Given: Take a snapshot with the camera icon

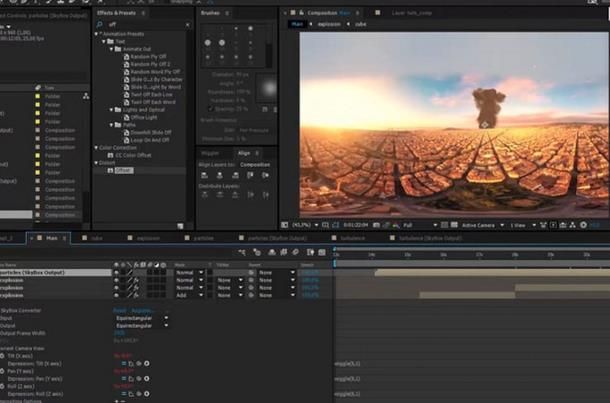Looking at the screenshot, I should click(376, 225).
